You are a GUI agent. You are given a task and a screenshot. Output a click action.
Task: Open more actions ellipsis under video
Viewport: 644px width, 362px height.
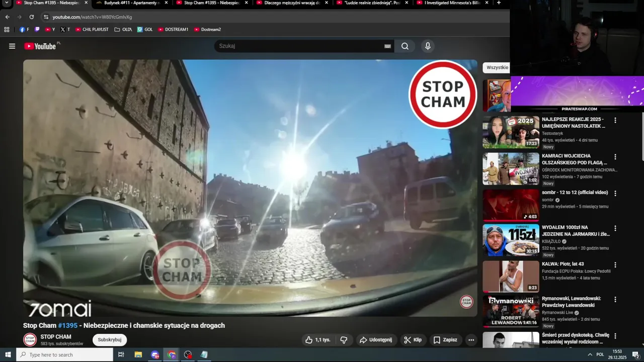coord(471,340)
